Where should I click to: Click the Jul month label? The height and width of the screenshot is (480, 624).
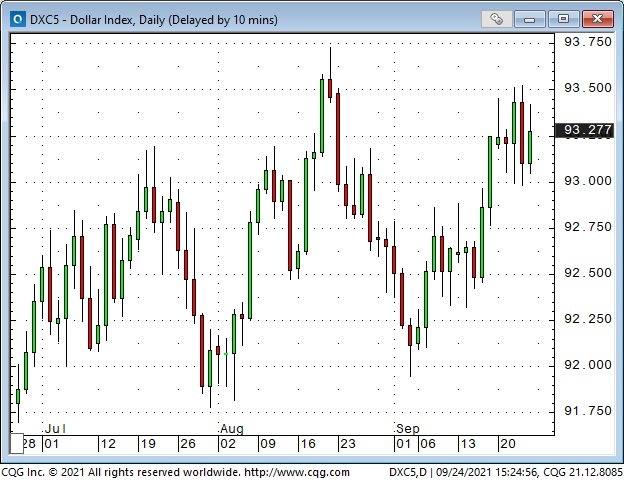(55, 429)
